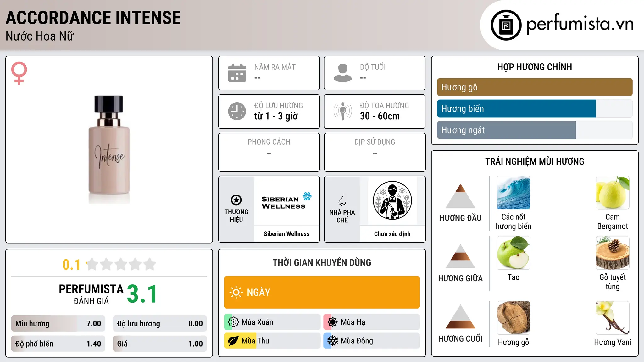
Task: Click the Độ lưu hương 0.00 score bar
Action: [160, 323]
